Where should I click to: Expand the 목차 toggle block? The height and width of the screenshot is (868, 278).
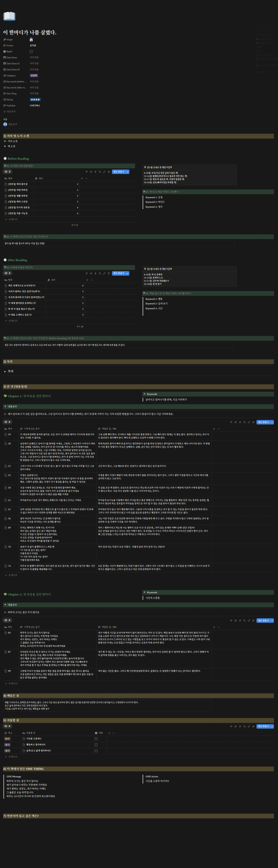tap(5, 371)
